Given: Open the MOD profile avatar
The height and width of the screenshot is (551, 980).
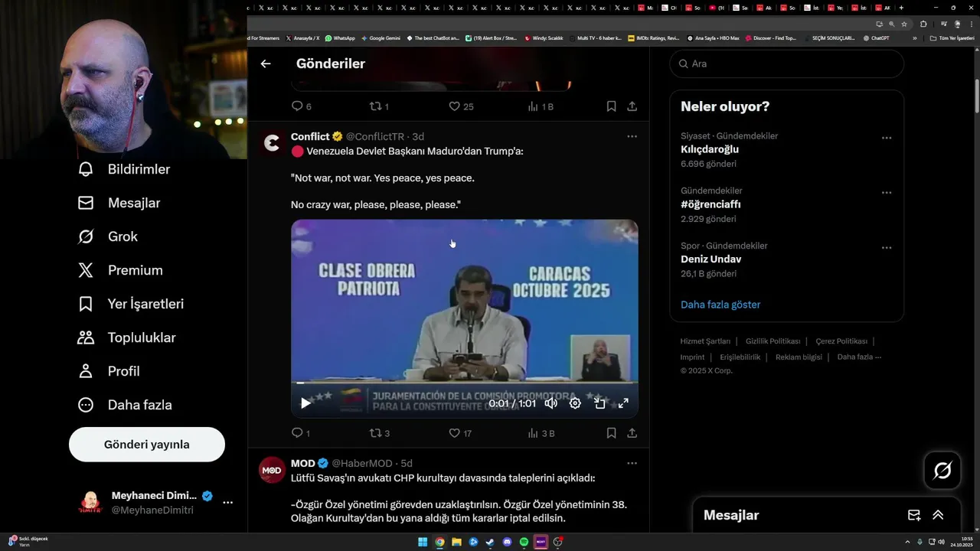Looking at the screenshot, I should (x=272, y=469).
